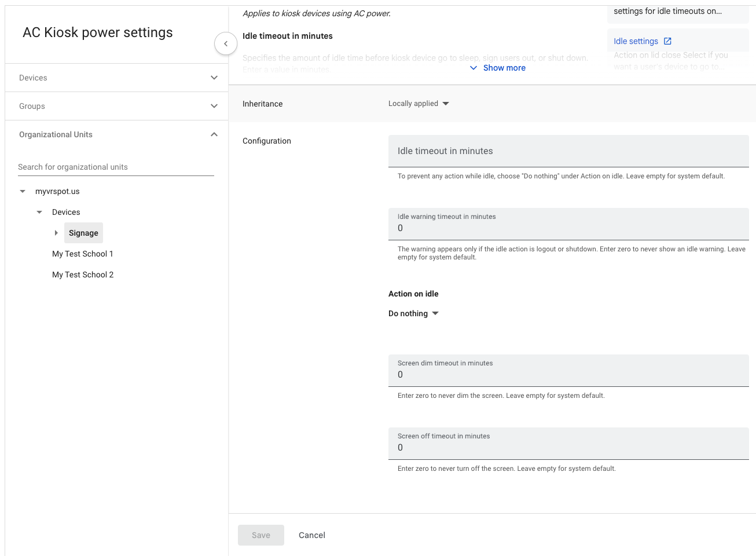Open the Action on idle dropdown

[x=413, y=313]
